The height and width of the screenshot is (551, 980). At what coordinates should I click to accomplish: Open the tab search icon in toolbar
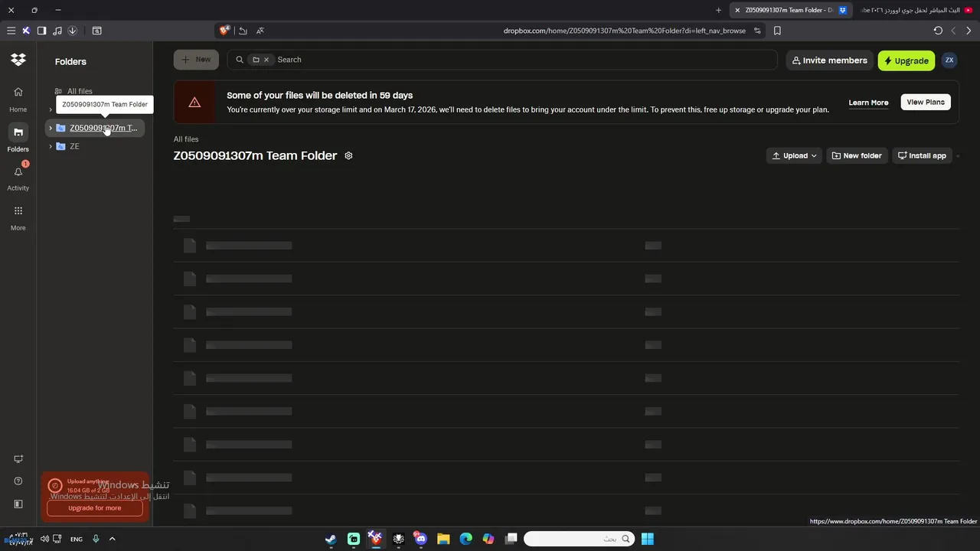click(x=96, y=31)
